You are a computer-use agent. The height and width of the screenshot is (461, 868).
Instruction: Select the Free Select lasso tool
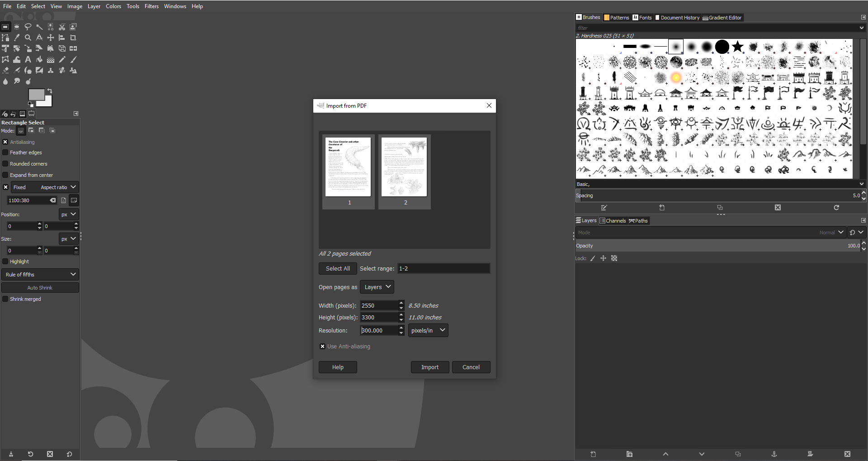(x=28, y=27)
